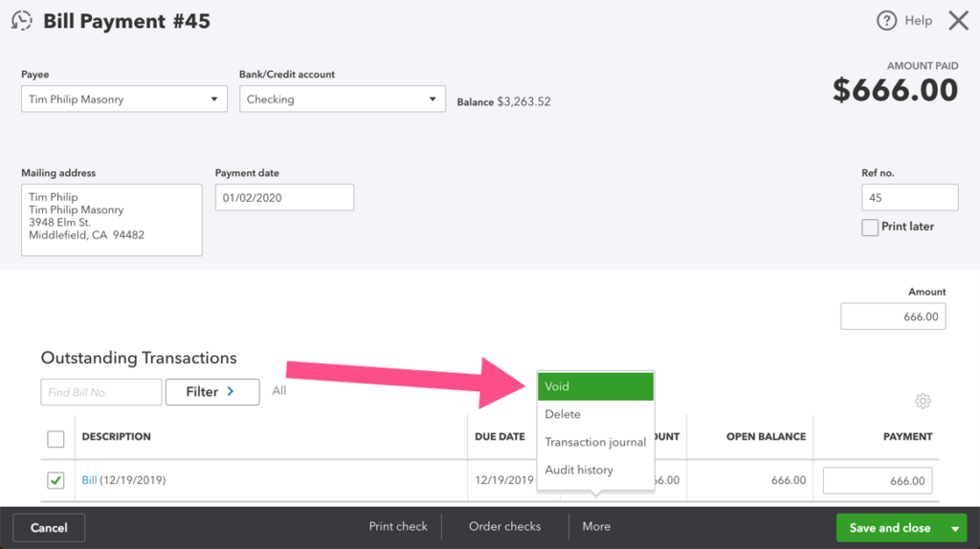Screen dimensions: 980x549
Task: Select Audit history menu entry
Action: [595, 470]
